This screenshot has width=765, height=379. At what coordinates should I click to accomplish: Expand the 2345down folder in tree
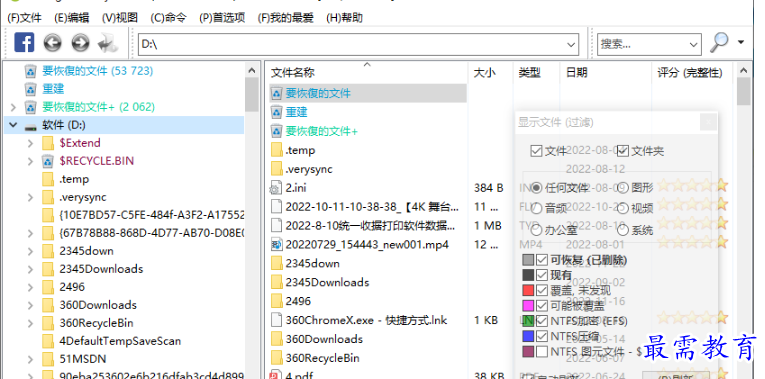pos(31,251)
